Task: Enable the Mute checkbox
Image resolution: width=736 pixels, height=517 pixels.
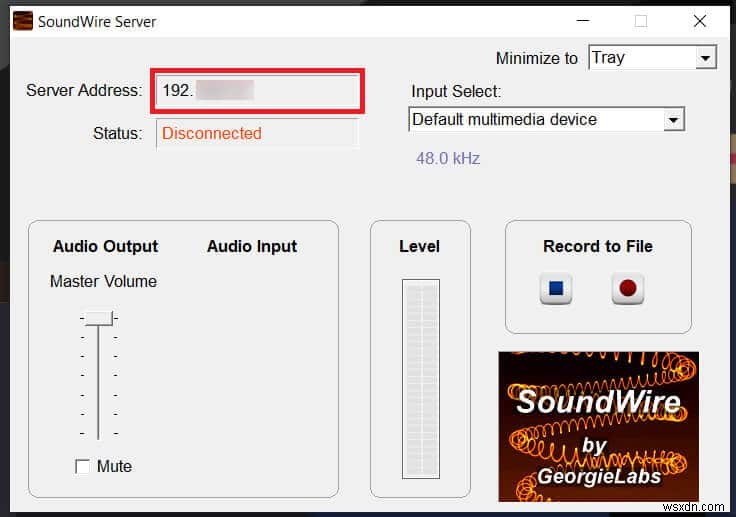Action: 83,466
